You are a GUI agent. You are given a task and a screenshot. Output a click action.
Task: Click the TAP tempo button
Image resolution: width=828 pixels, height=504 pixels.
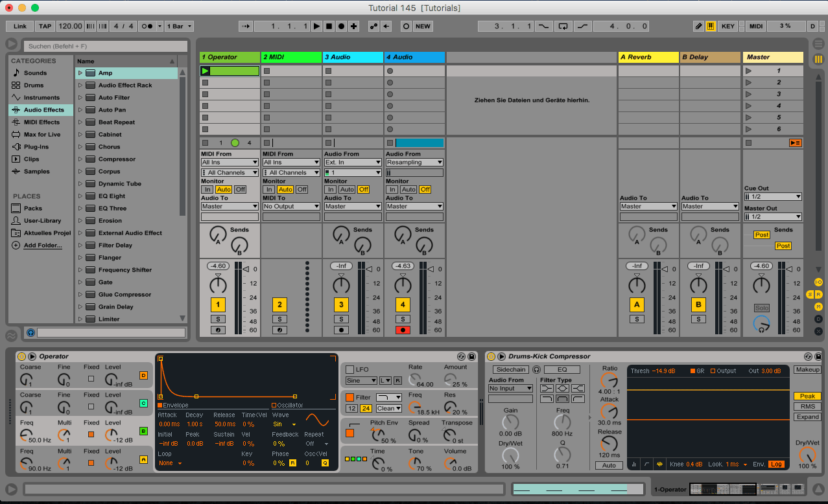[x=45, y=27]
